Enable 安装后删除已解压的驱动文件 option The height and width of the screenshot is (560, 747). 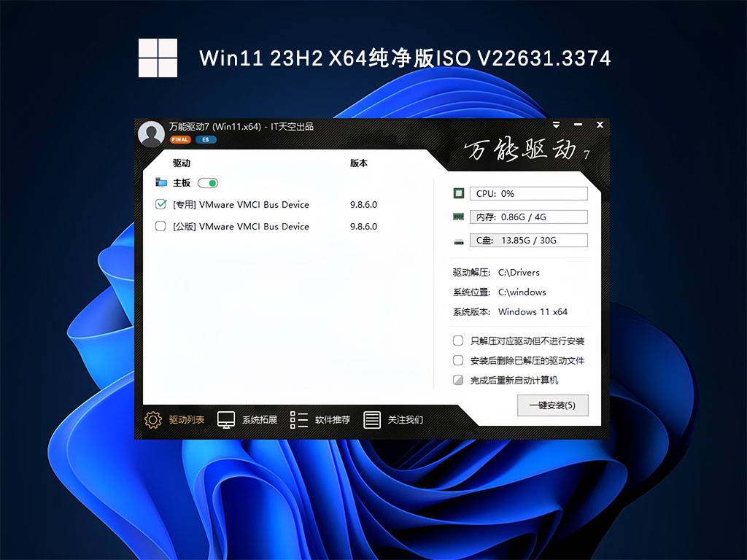[x=458, y=360]
